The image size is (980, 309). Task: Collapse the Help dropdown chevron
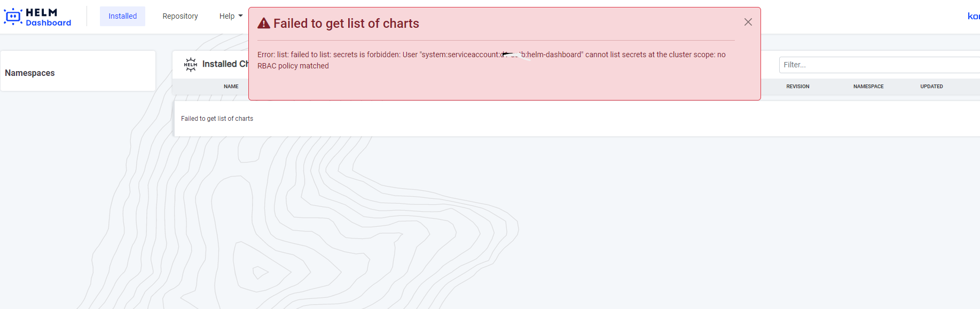coord(240,17)
